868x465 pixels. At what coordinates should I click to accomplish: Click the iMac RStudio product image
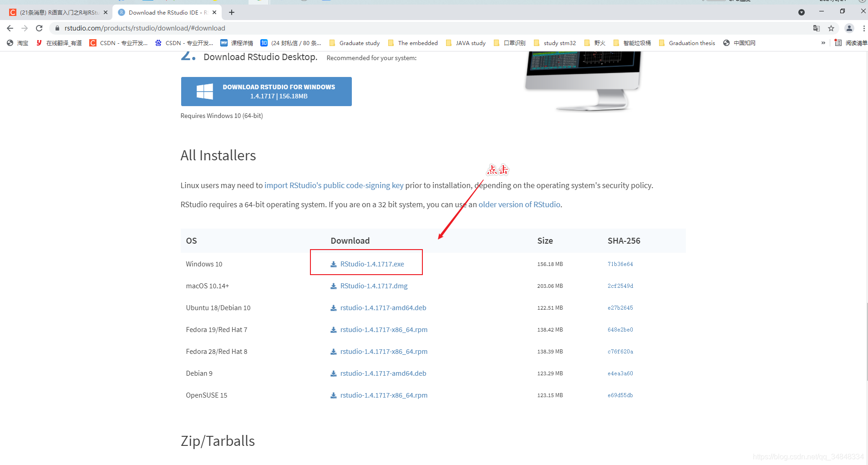(x=584, y=81)
